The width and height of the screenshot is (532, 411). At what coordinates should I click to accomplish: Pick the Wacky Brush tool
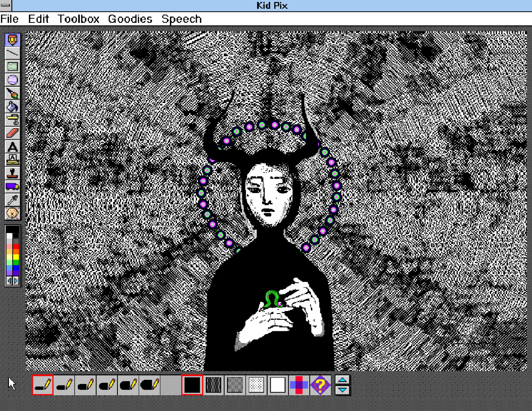pyautogui.click(x=12, y=93)
